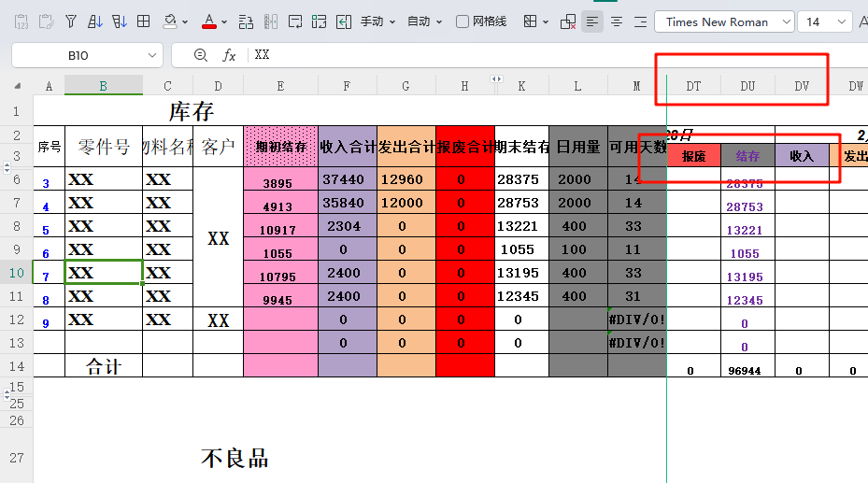This screenshot has width=868, height=483.
Task: Click the merged XX customer cell in column D
Action: 218,238
